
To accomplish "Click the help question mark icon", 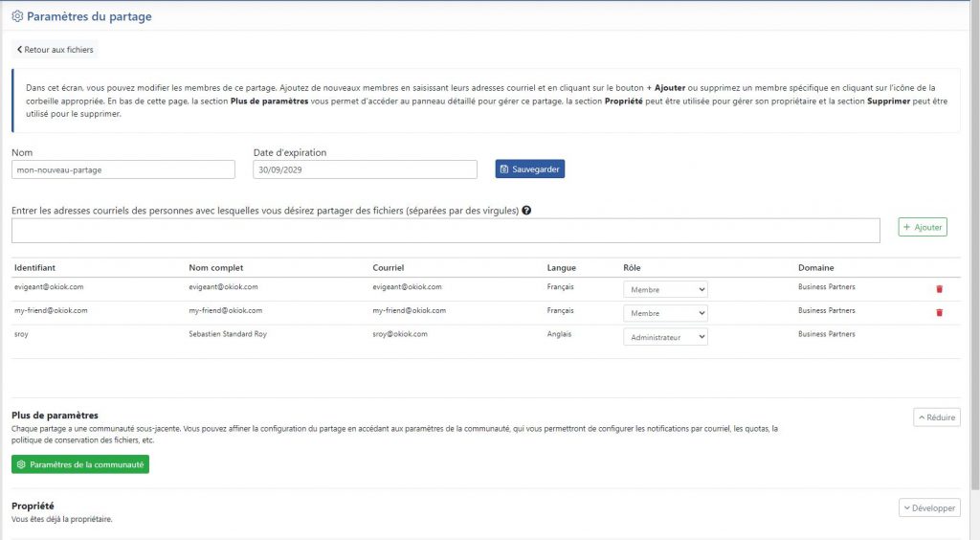I will click(x=526, y=211).
